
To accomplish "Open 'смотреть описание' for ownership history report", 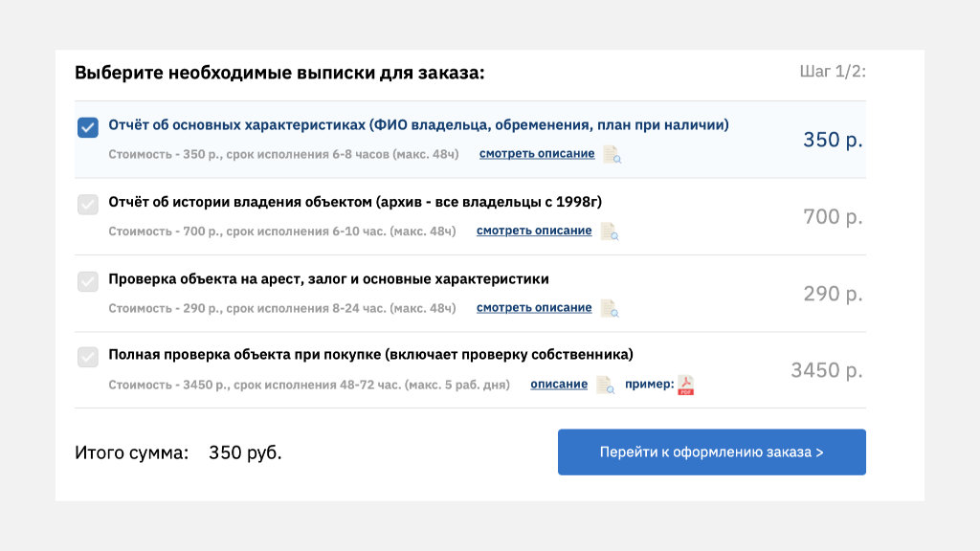I will (534, 231).
